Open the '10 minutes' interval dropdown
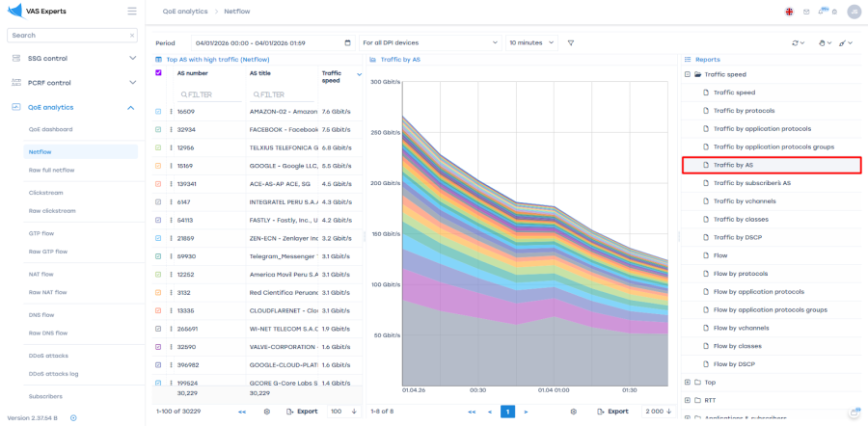The width and height of the screenshot is (868, 426). (531, 42)
